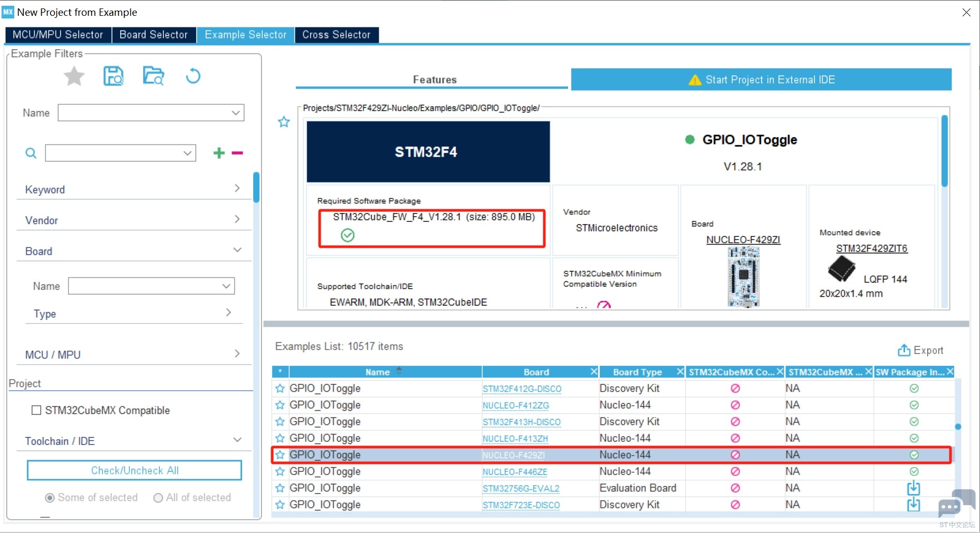
Task: Open the Features tab
Action: 435,80
